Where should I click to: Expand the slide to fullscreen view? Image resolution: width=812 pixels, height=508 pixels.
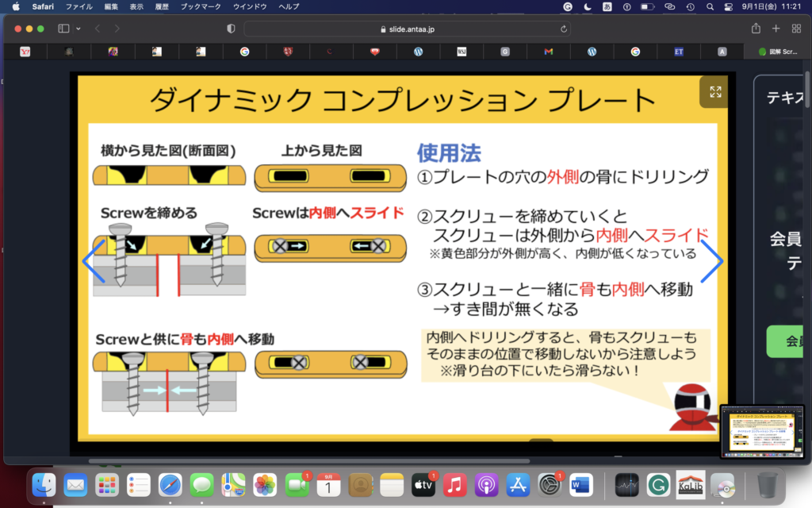tap(715, 92)
